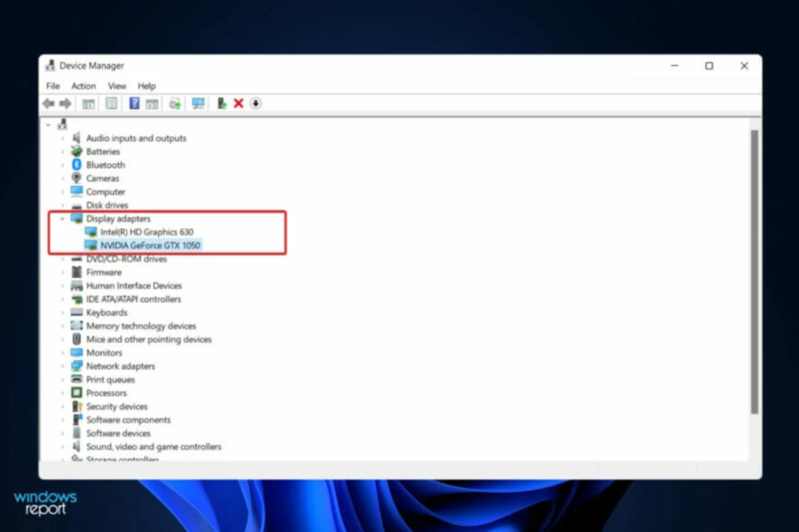Click the Scan for hardware changes icon
Viewport: 799px width, 532px height.
(x=198, y=104)
